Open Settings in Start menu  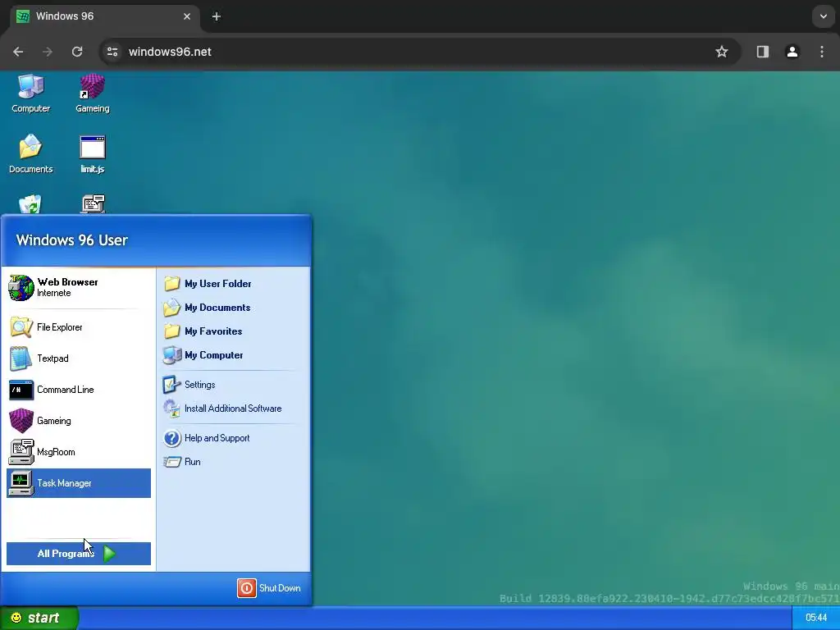point(233,385)
